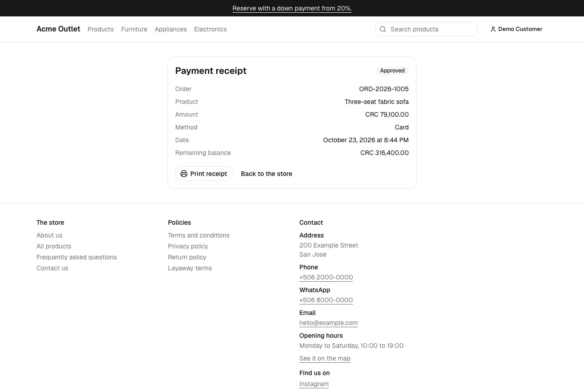Focus the Search products field

[x=427, y=29]
